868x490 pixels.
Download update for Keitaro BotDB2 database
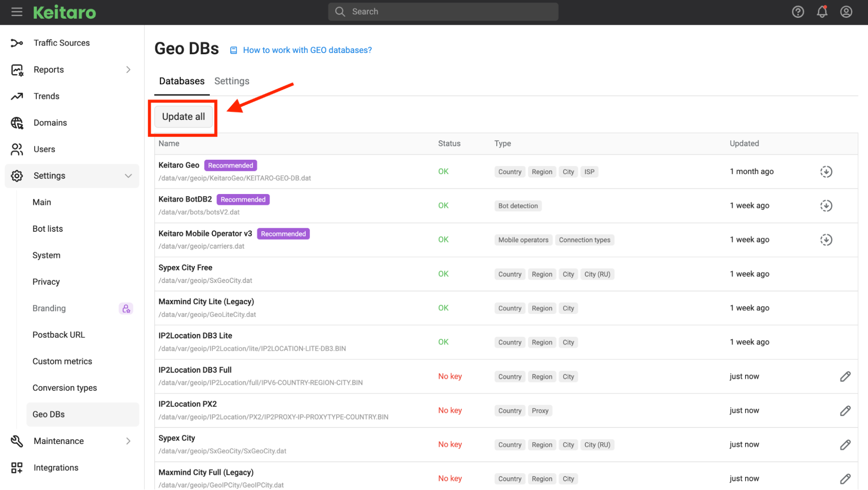(x=826, y=205)
